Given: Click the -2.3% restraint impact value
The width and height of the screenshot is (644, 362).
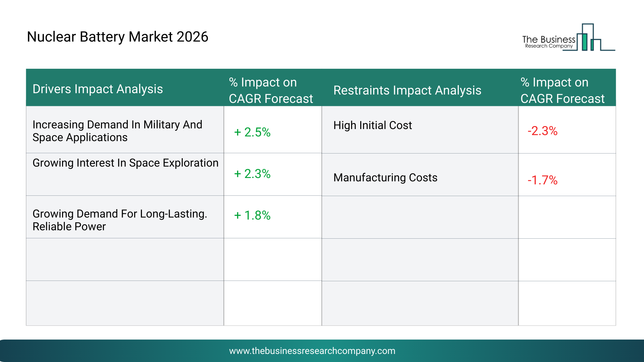Looking at the screenshot, I should pyautogui.click(x=542, y=131).
